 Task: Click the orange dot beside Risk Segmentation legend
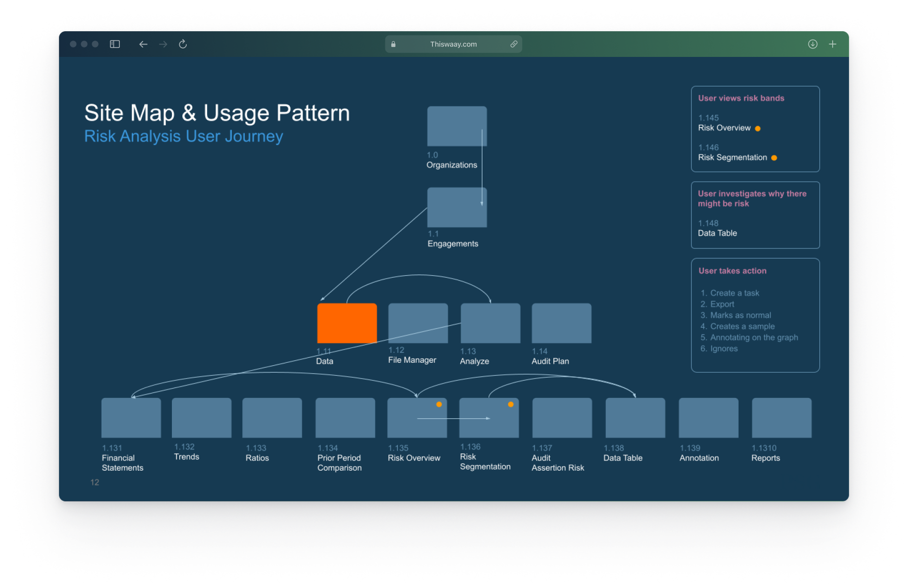pyautogui.click(x=774, y=158)
